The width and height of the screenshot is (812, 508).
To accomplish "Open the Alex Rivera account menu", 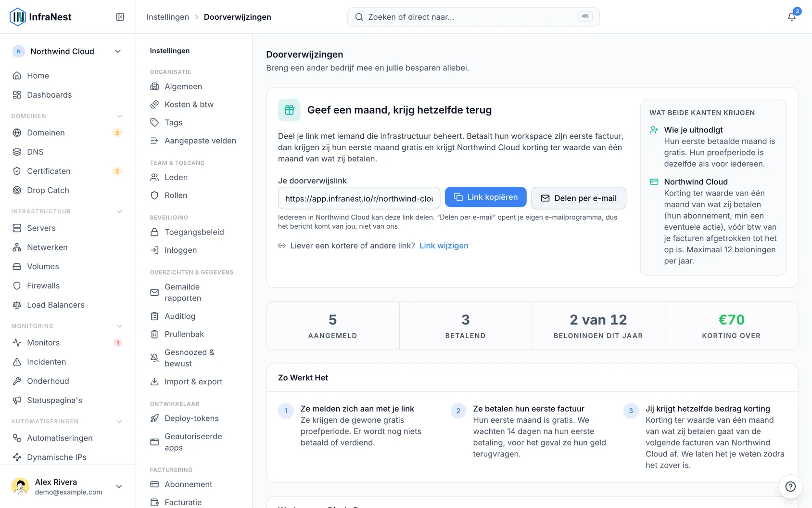I will click(x=67, y=486).
